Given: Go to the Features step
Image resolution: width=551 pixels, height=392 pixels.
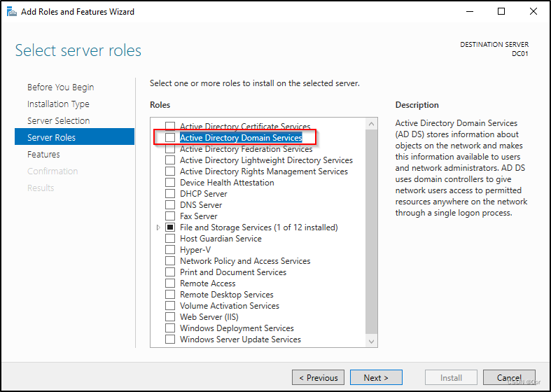Looking at the screenshot, I should pos(43,155).
